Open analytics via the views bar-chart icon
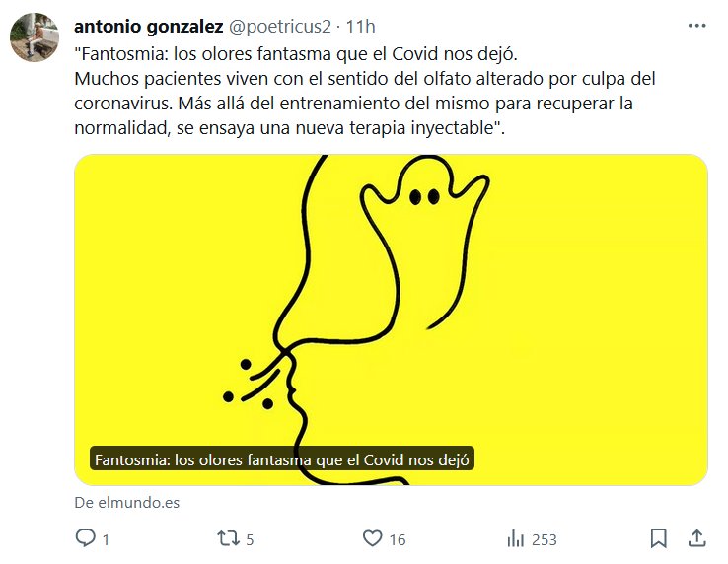The width and height of the screenshot is (728, 564). coord(515,539)
